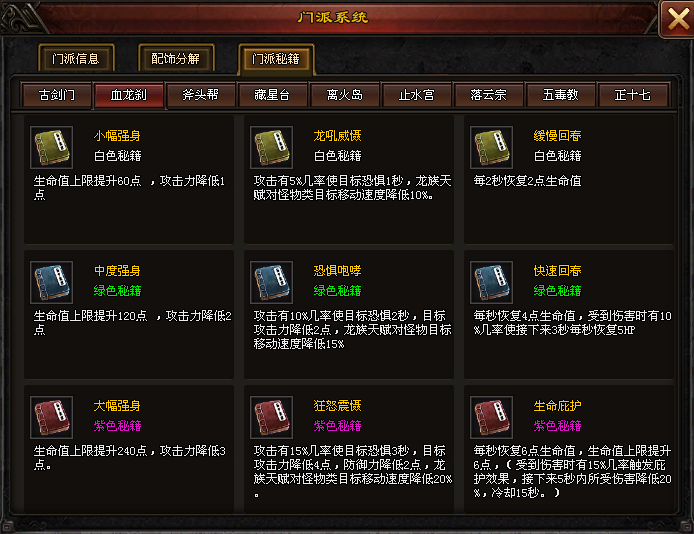Click the red 大幅强身 book icon
Image resolution: width=694 pixels, height=534 pixels.
pos(51,417)
